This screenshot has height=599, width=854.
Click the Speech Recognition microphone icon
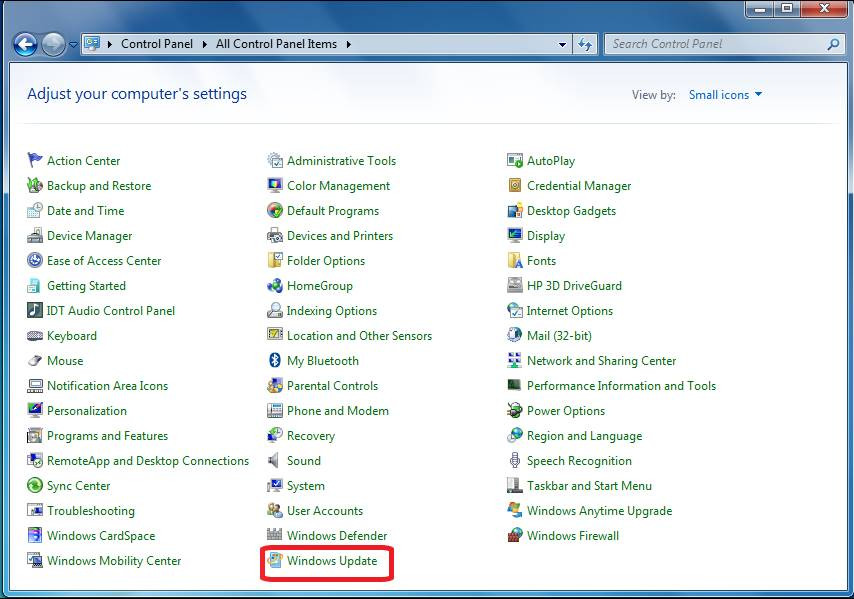click(x=515, y=460)
